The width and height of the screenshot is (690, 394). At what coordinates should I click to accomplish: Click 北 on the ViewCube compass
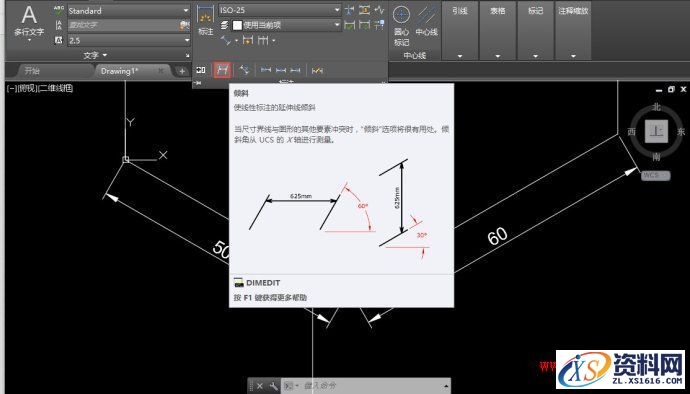656,107
